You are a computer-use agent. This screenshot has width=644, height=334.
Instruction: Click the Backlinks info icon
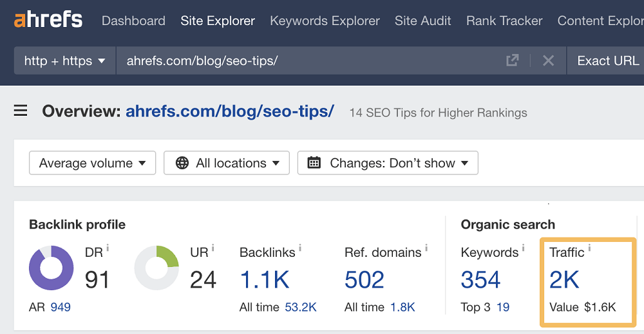[300, 248]
